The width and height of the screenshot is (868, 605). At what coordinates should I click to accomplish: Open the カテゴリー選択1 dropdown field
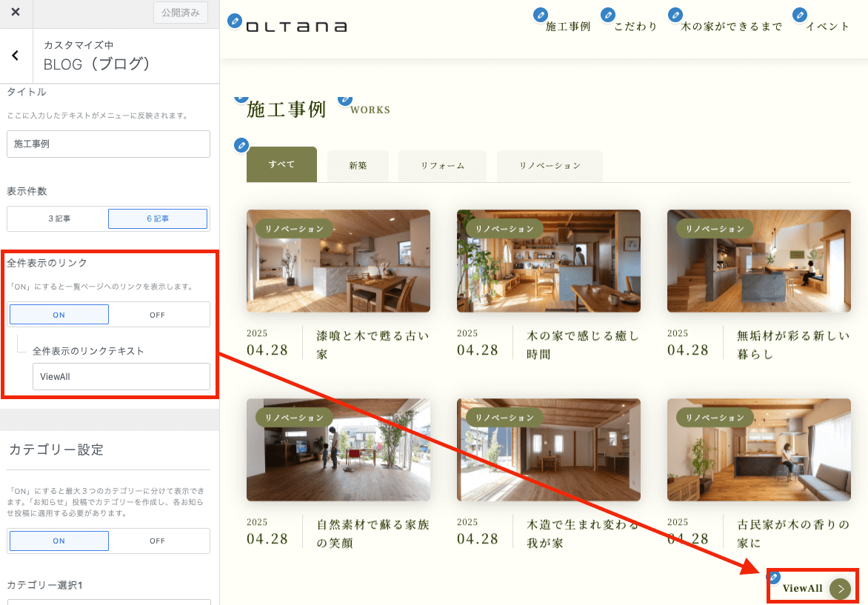tap(108, 602)
